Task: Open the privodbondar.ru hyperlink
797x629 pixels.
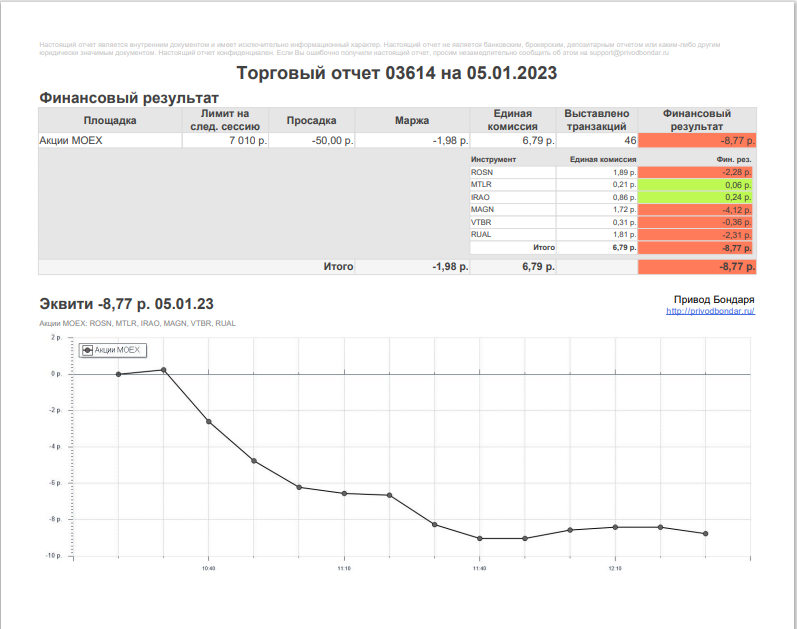Action: [710, 311]
